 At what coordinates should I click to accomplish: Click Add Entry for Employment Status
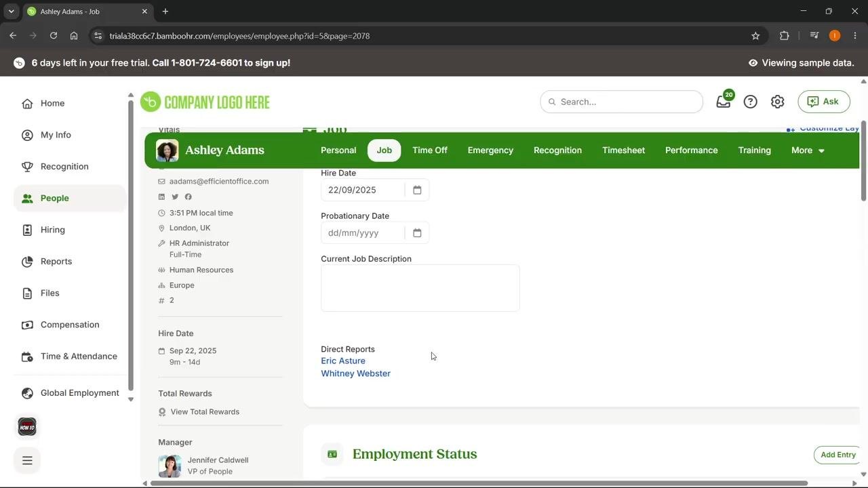pyautogui.click(x=838, y=455)
